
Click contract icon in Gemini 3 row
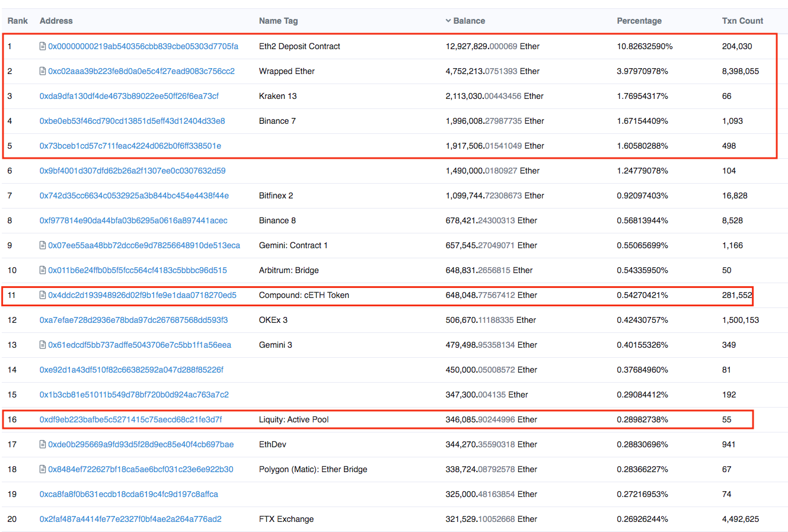pos(43,345)
